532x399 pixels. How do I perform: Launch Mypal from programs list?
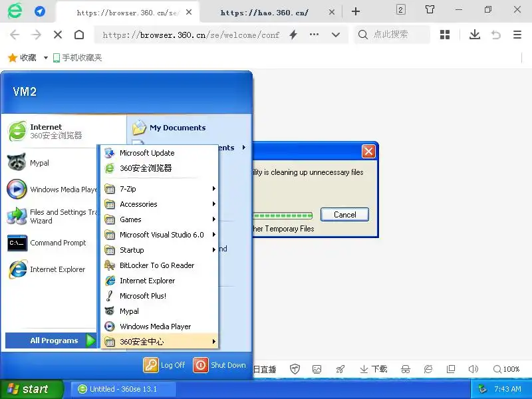point(160,311)
